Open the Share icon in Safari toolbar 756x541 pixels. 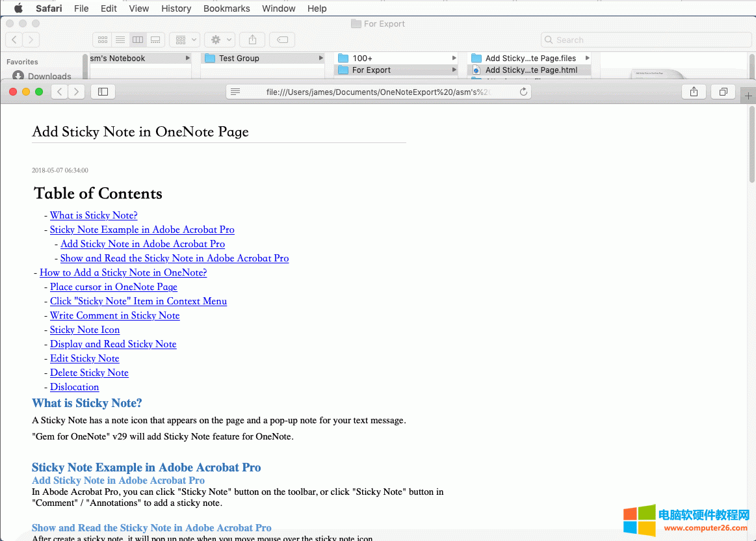[x=694, y=92]
